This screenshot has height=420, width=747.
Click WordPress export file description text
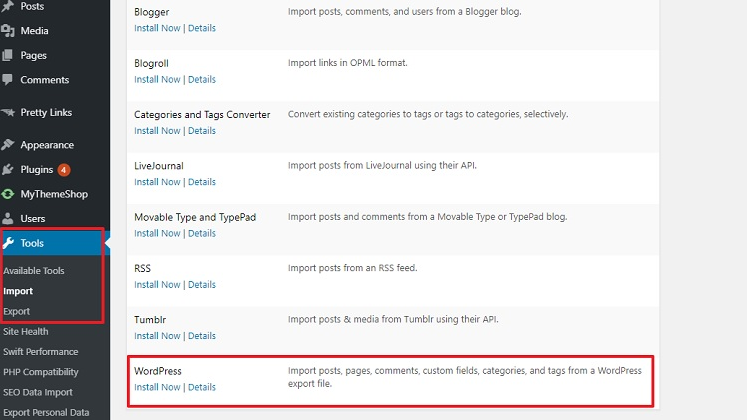click(x=464, y=377)
